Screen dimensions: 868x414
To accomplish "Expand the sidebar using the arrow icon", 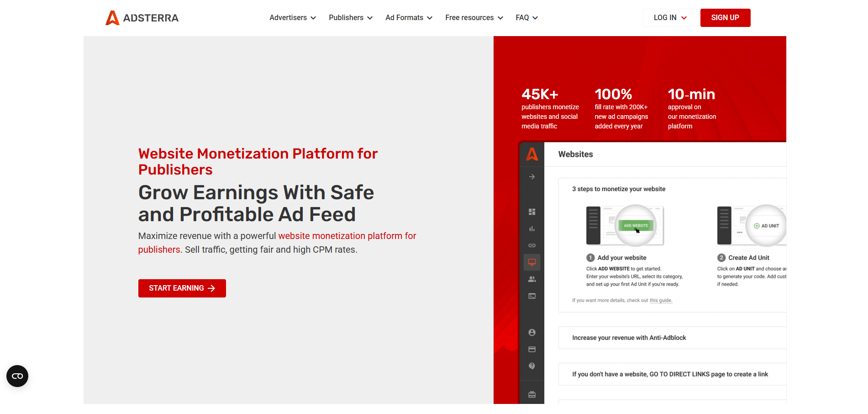I will (x=532, y=177).
